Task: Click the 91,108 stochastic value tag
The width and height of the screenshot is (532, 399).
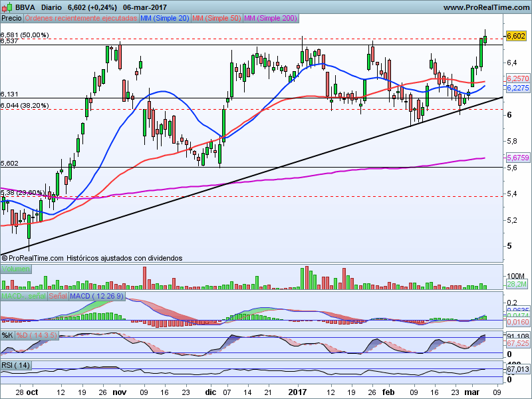Action: tap(518, 336)
